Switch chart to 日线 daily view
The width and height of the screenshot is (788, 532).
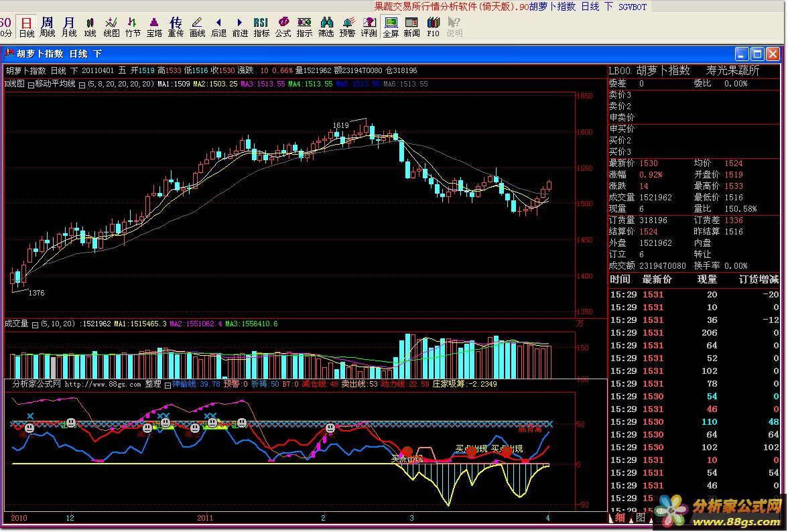pyautogui.click(x=26, y=27)
